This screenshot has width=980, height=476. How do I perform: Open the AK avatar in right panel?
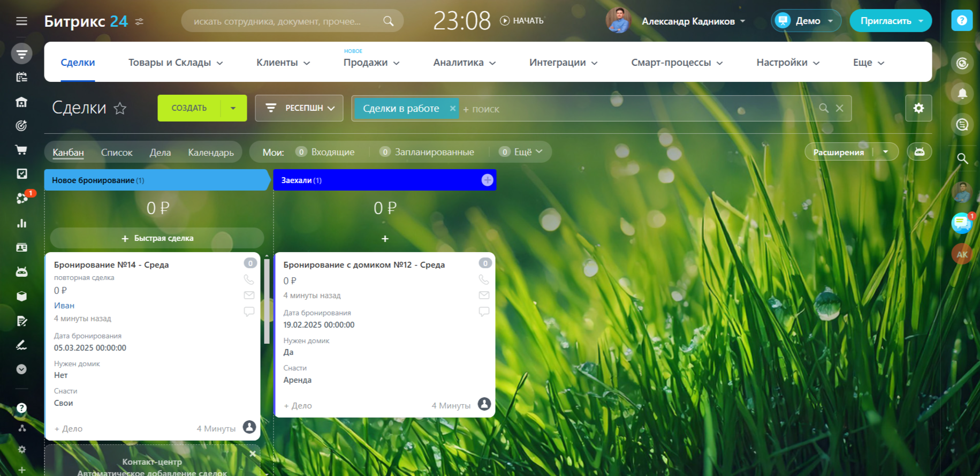point(962,254)
